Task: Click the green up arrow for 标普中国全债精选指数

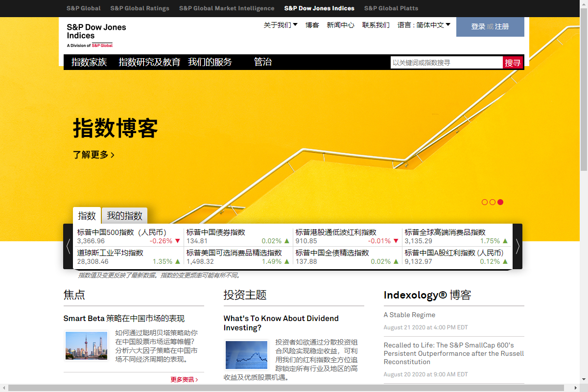Action: (x=396, y=262)
